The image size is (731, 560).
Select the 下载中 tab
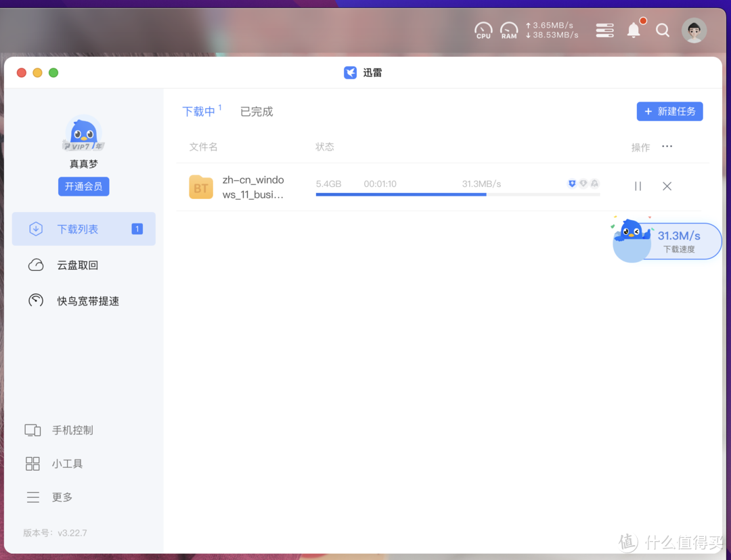point(199,112)
